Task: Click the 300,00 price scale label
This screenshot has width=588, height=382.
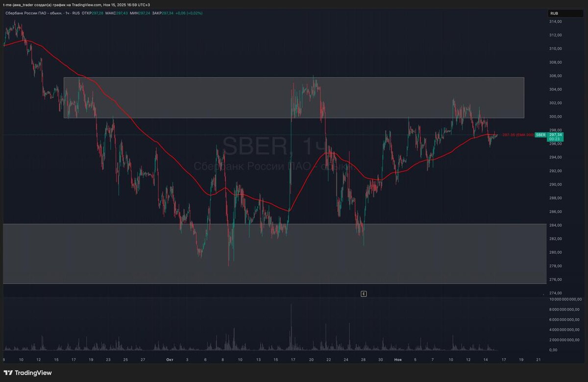Action: click(555, 117)
